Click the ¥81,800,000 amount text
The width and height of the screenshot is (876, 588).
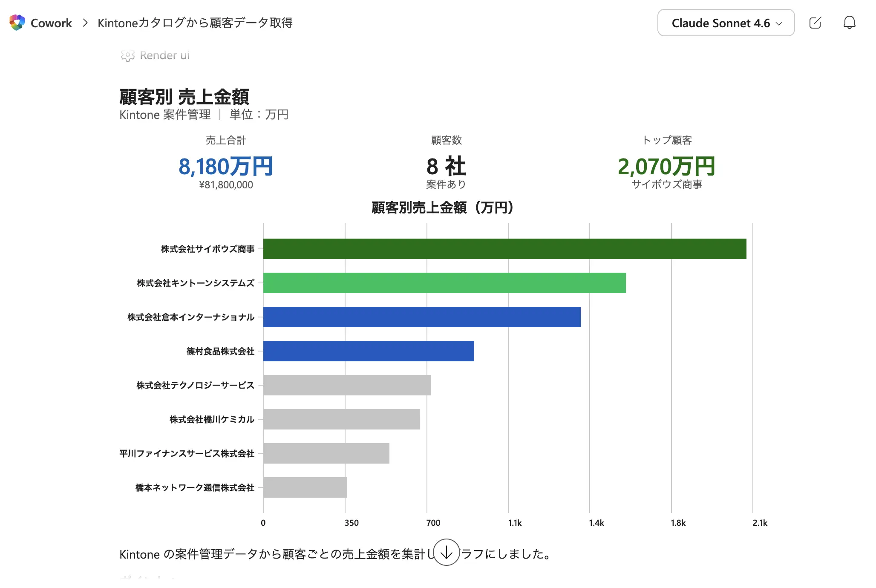click(226, 185)
